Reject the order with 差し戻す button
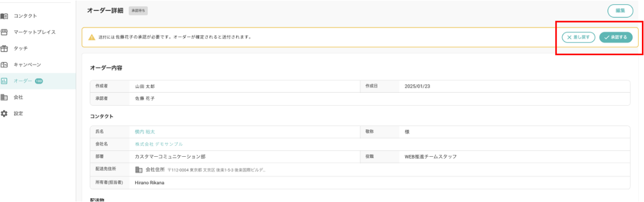The height and width of the screenshot is (202, 644). [579, 37]
